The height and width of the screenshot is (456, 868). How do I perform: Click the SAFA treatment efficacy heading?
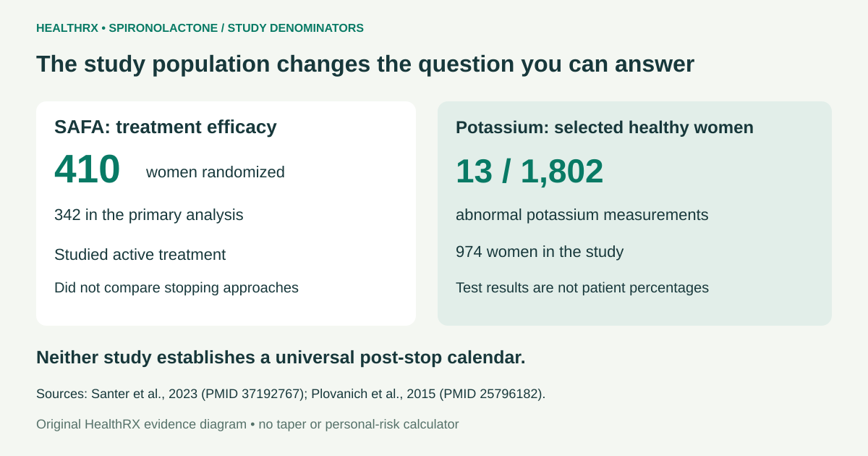pos(166,127)
